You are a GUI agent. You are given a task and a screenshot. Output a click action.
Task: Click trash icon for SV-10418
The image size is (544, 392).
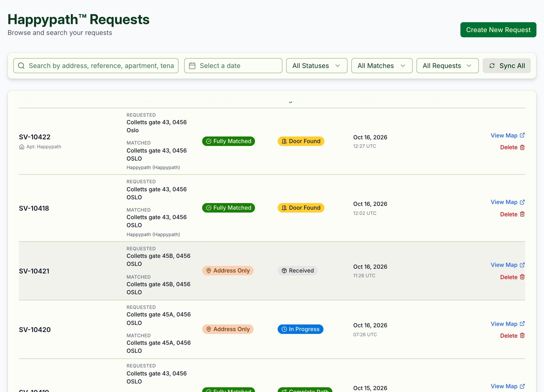pyautogui.click(x=522, y=214)
